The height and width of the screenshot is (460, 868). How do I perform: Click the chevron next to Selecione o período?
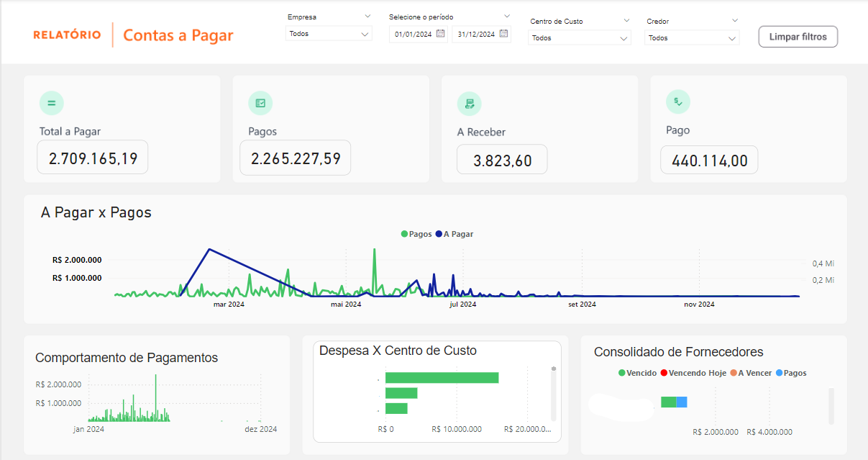(x=508, y=15)
